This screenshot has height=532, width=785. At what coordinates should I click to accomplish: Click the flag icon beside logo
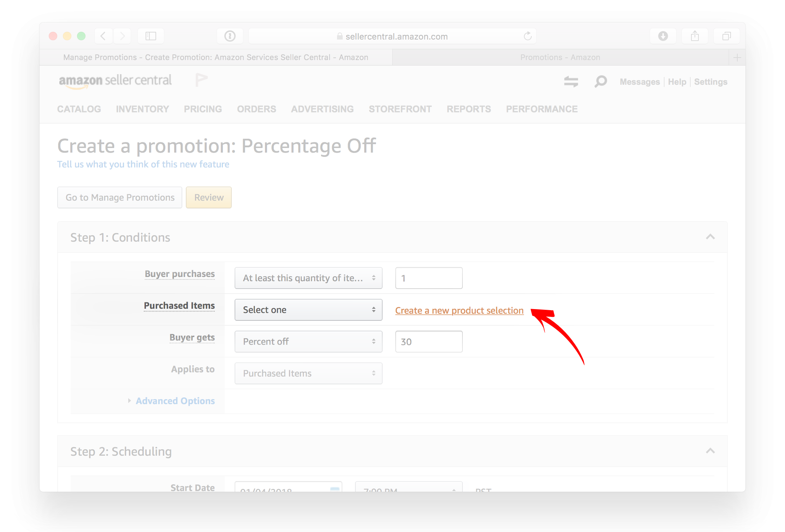click(201, 80)
